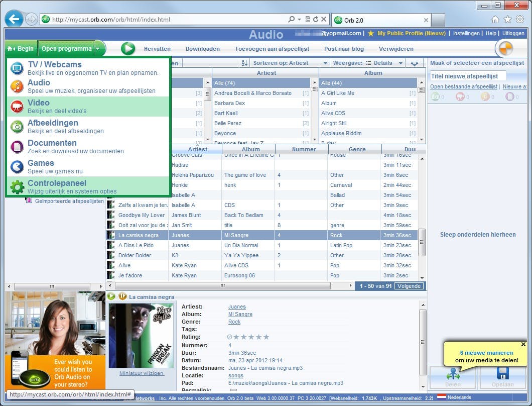Click Miniatuur wijzigen link
The image size is (532, 406).
(142, 373)
